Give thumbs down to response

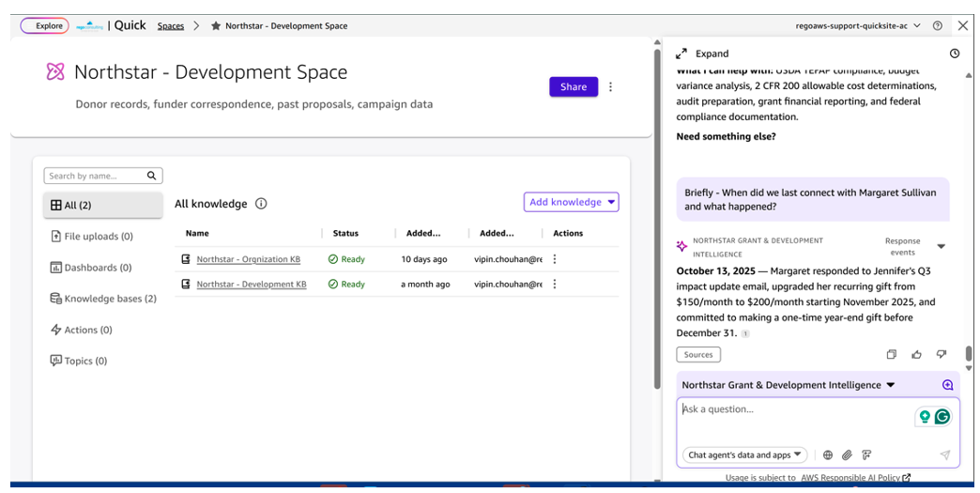click(x=942, y=354)
